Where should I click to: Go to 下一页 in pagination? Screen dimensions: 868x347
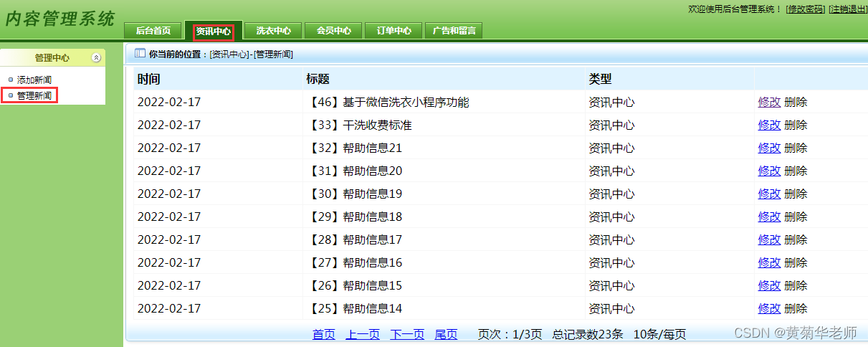pyautogui.click(x=407, y=334)
